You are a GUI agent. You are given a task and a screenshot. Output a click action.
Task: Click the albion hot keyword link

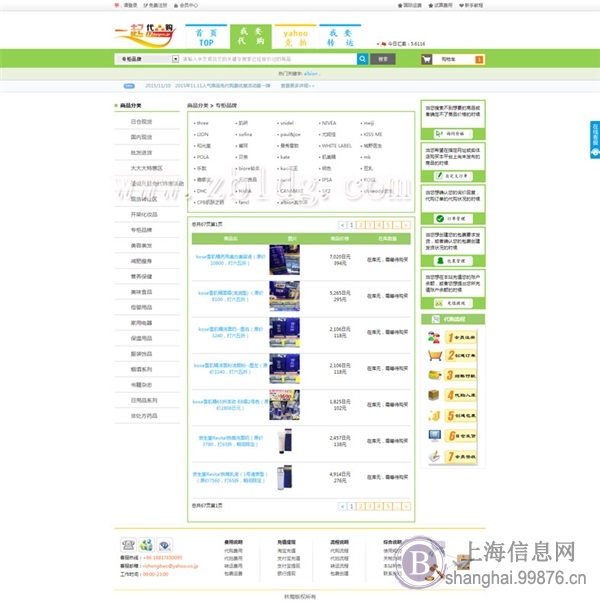point(311,73)
